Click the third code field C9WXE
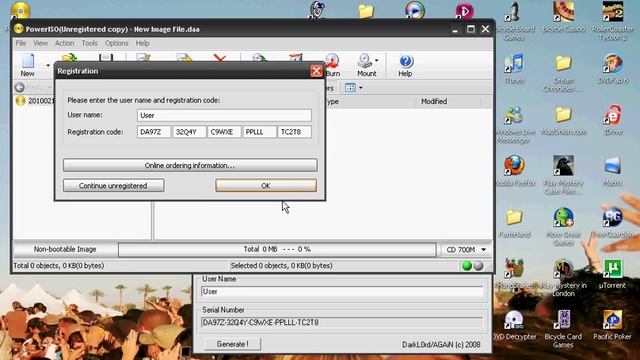Screen dimensions: 640x360 (224, 132)
